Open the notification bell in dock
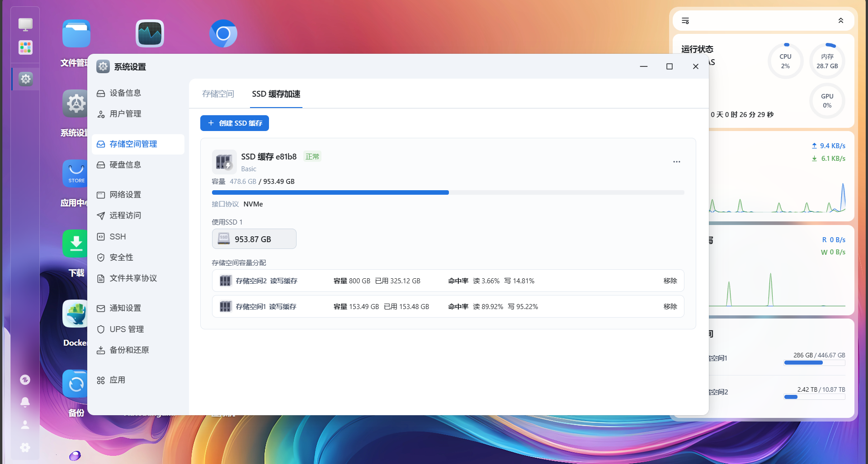The image size is (868, 464). pyautogui.click(x=25, y=402)
